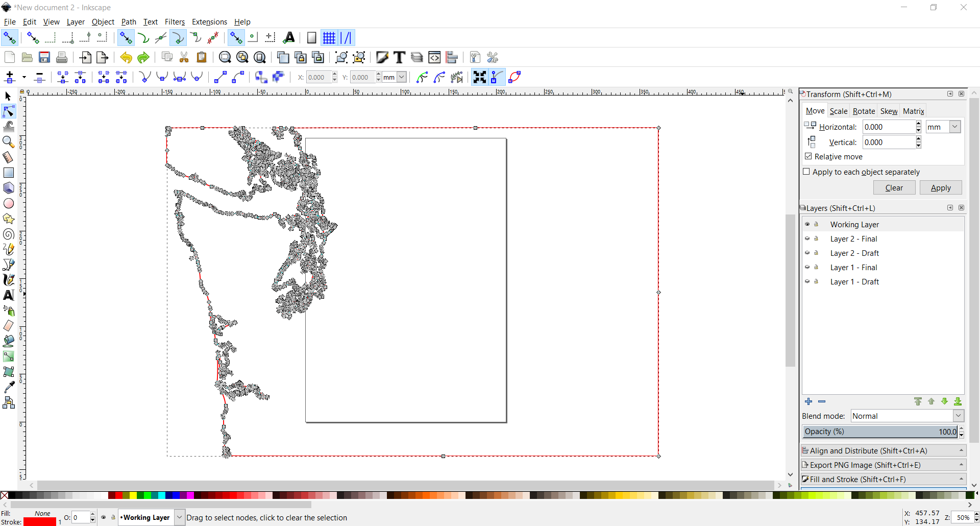Image resolution: width=980 pixels, height=526 pixels.
Task: Switch to the Scale tab
Action: (x=838, y=111)
